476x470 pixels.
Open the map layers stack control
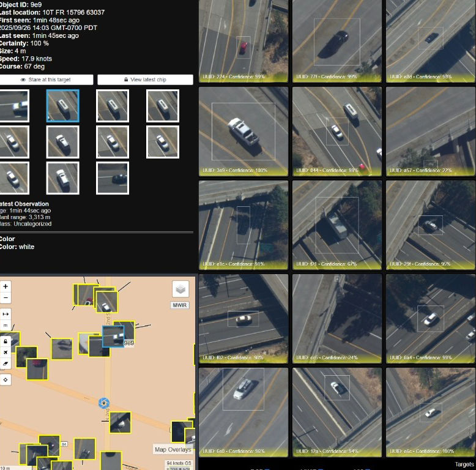click(x=180, y=289)
